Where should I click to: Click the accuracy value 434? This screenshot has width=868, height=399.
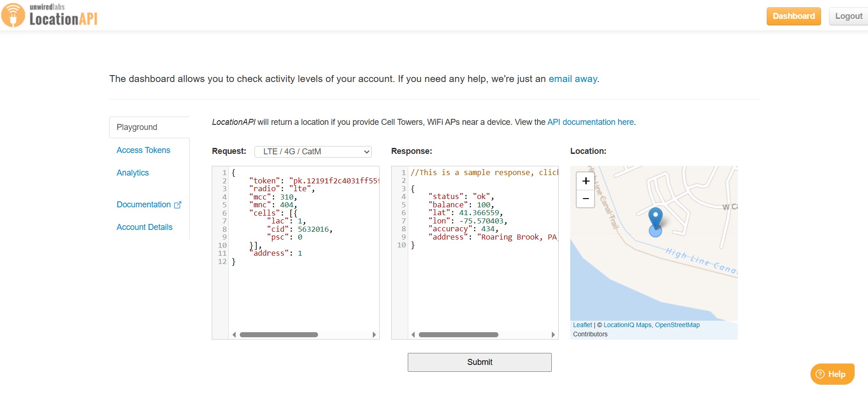coord(487,229)
